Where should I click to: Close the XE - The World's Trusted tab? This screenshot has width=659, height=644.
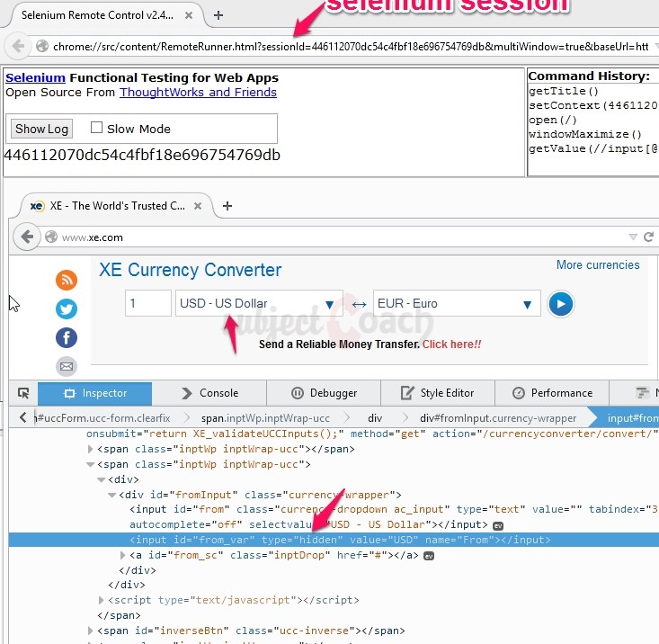tap(198, 206)
